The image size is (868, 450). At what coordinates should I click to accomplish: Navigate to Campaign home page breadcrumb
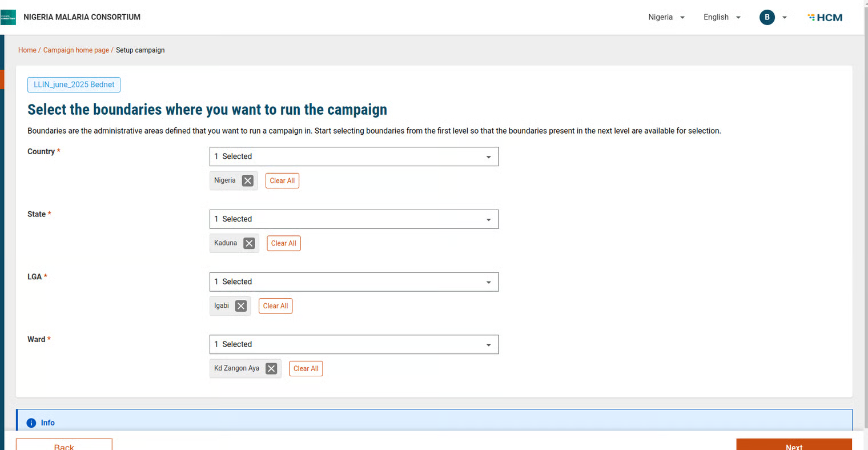click(76, 50)
